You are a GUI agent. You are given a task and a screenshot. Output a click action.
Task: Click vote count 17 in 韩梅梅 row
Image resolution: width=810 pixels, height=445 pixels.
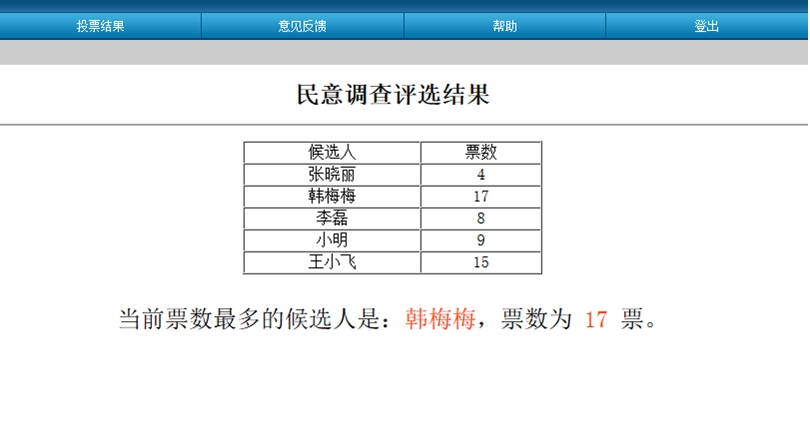(x=481, y=196)
